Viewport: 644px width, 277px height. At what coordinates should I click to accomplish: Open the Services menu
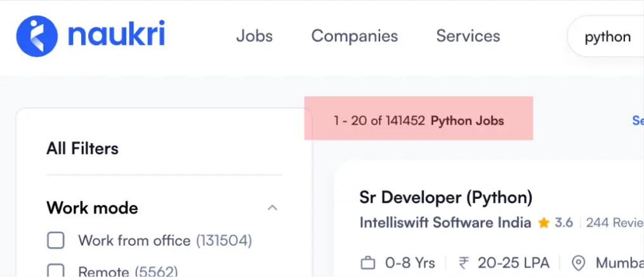click(468, 36)
